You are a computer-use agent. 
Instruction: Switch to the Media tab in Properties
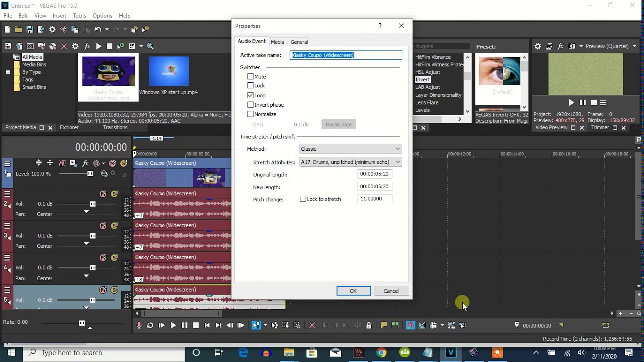click(x=277, y=42)
